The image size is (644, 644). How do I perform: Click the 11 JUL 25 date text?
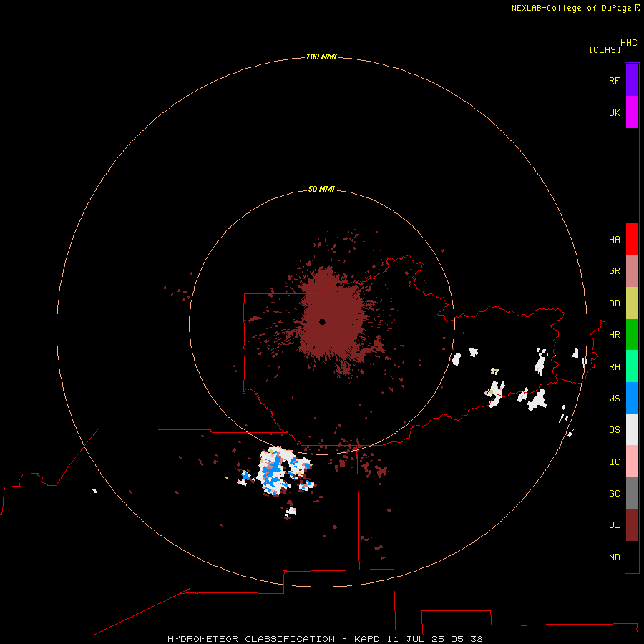tap(416, 639)
